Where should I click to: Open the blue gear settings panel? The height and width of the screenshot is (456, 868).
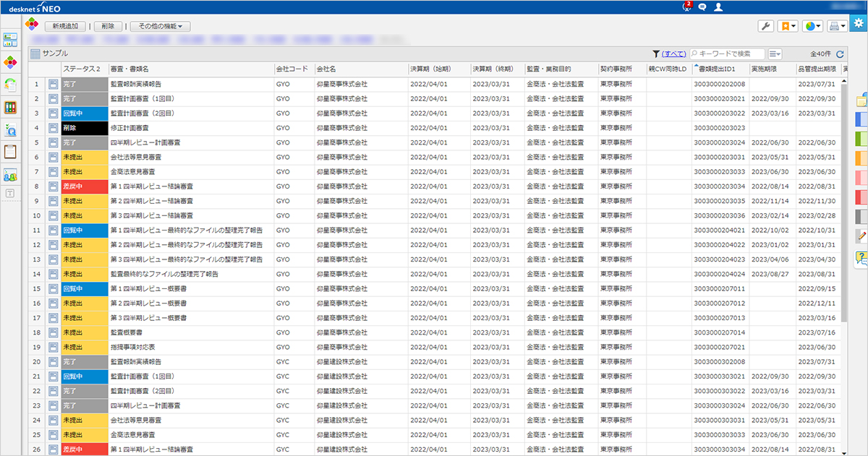[859, 23]
